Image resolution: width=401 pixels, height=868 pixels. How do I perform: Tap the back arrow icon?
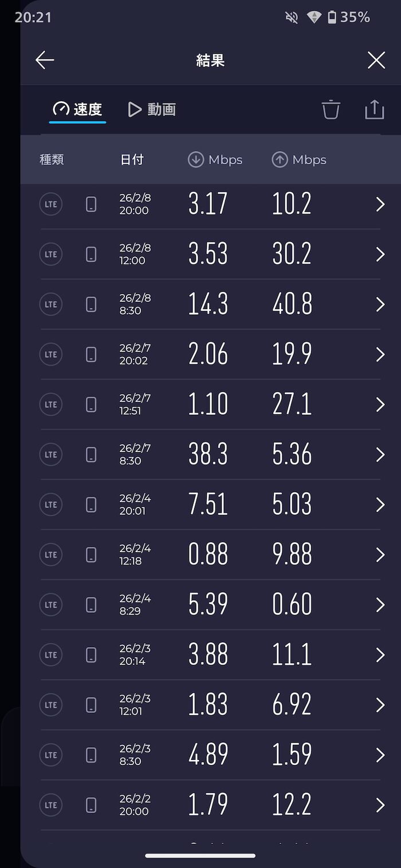tap(45, 60)
